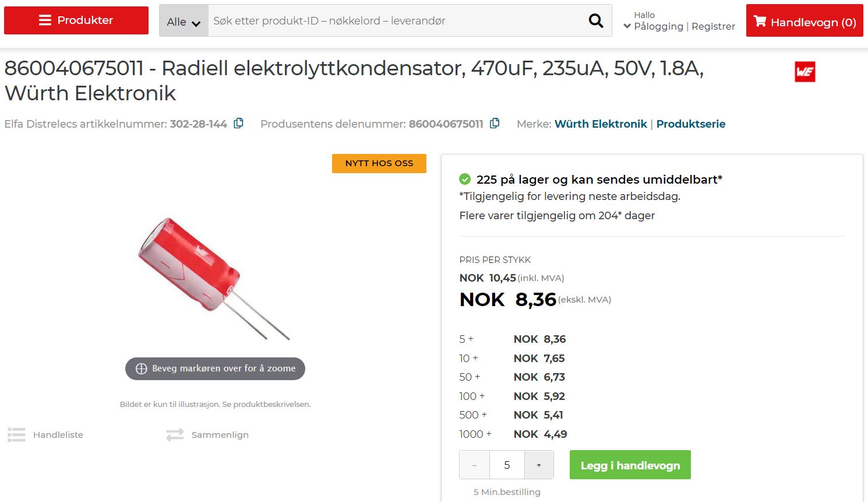The width and height of the screenshot is (868, 502).
Task: Increase quantity with plus button
Action: [539, 465]
